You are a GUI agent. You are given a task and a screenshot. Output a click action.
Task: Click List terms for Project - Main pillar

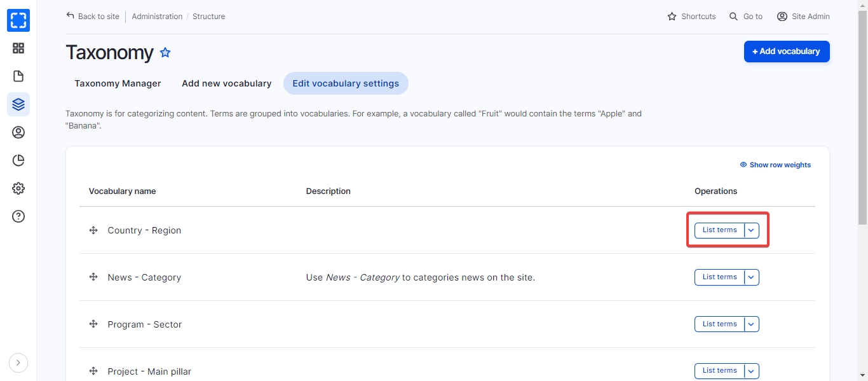[719, 371]
